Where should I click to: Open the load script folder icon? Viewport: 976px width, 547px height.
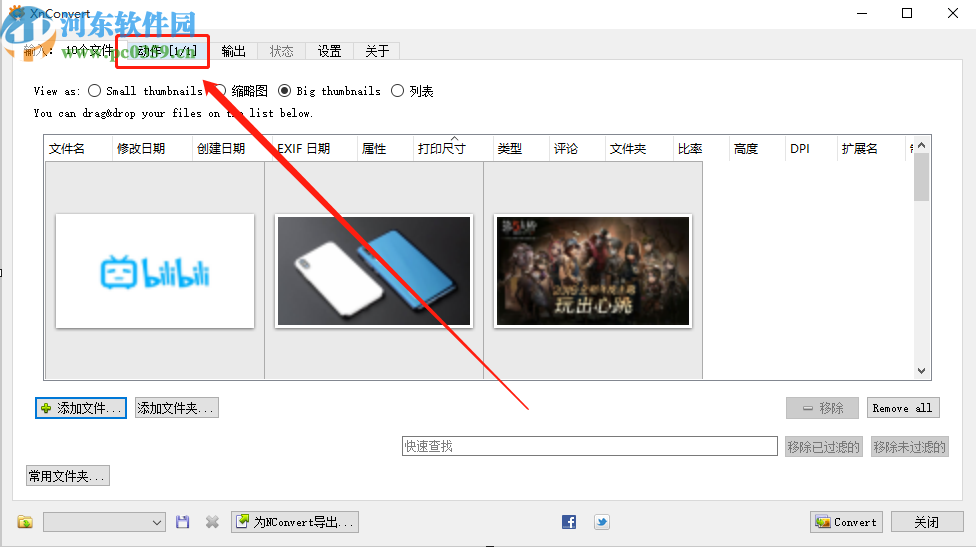[x=25, y=522]
